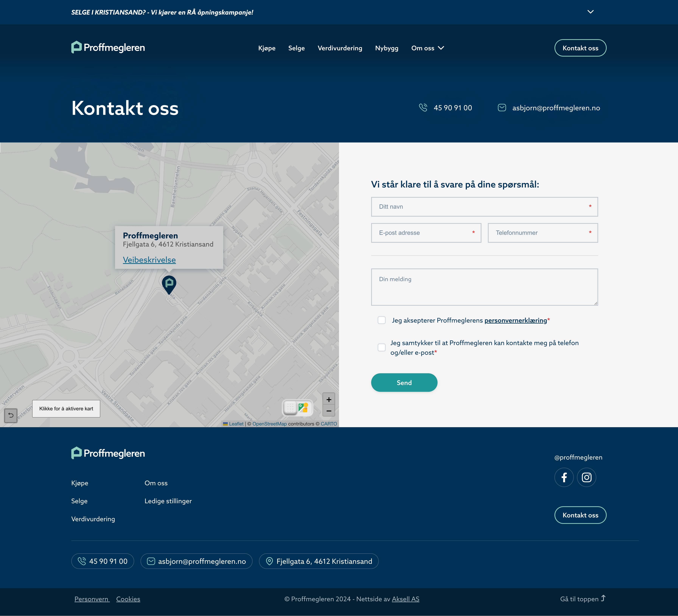Zoom in on the map
Screen dimensions: 678x616
(329, 399)
